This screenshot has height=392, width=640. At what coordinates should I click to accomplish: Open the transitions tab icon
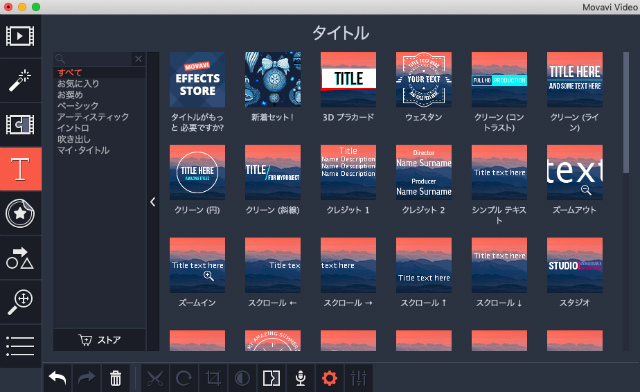click(20, 125)
